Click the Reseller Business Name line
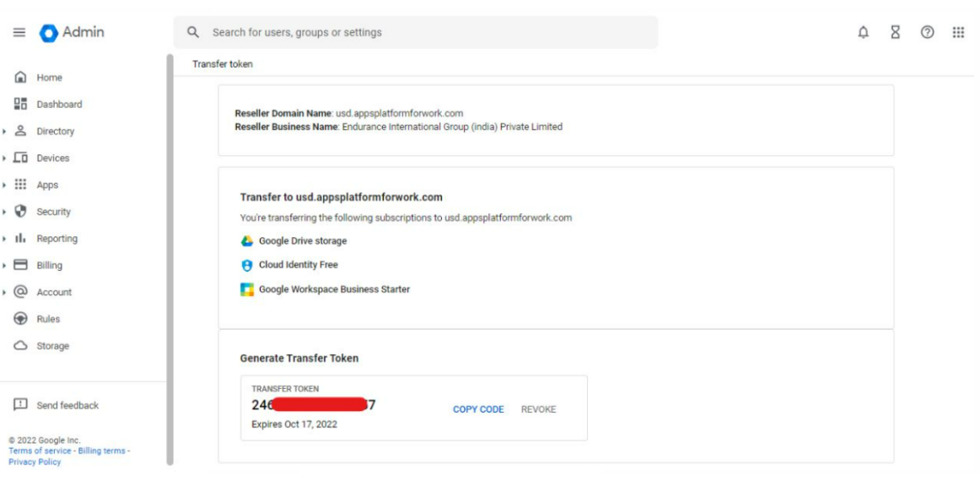Screen dimensions: 980x486 pyautogui.click(x=399, y=127)
